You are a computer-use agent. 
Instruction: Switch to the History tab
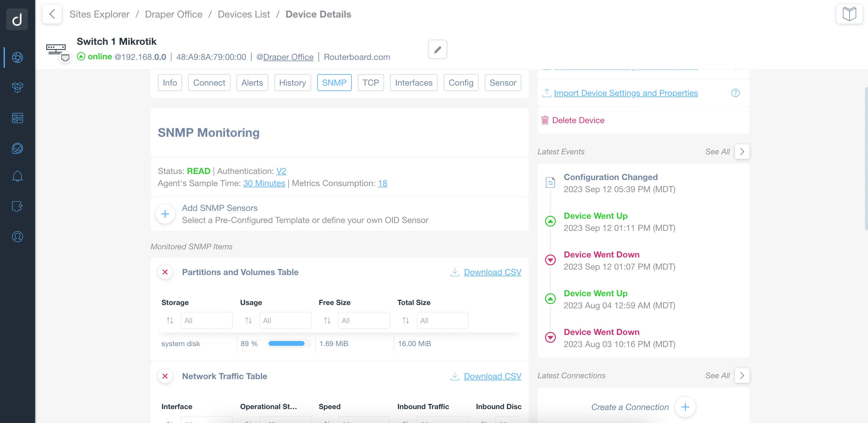[292, 83]
